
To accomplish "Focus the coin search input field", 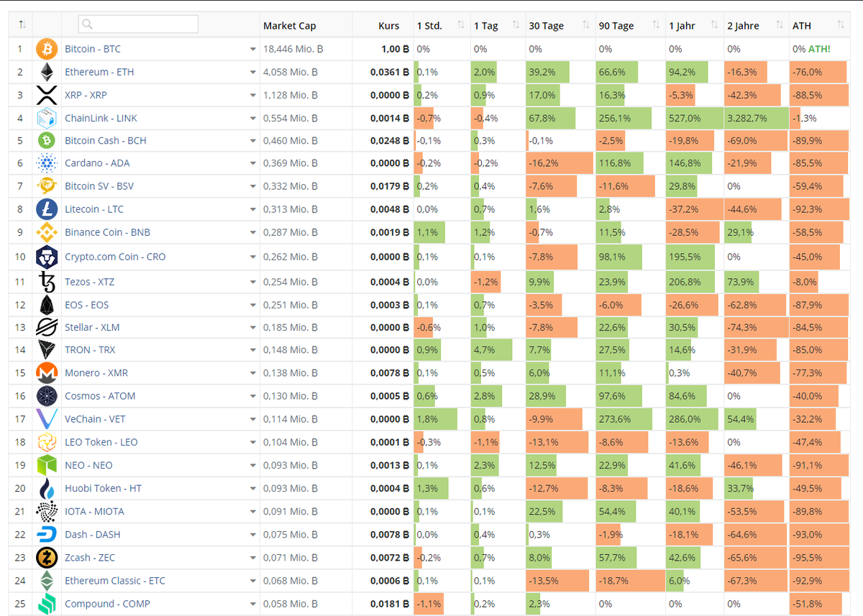I will [x=138, y=24].
